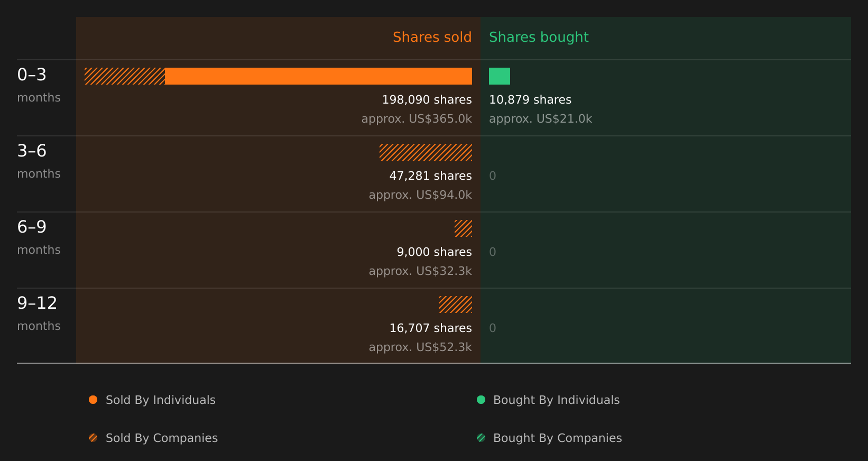Click the approx. US$365.0k value

click(417, 118)
